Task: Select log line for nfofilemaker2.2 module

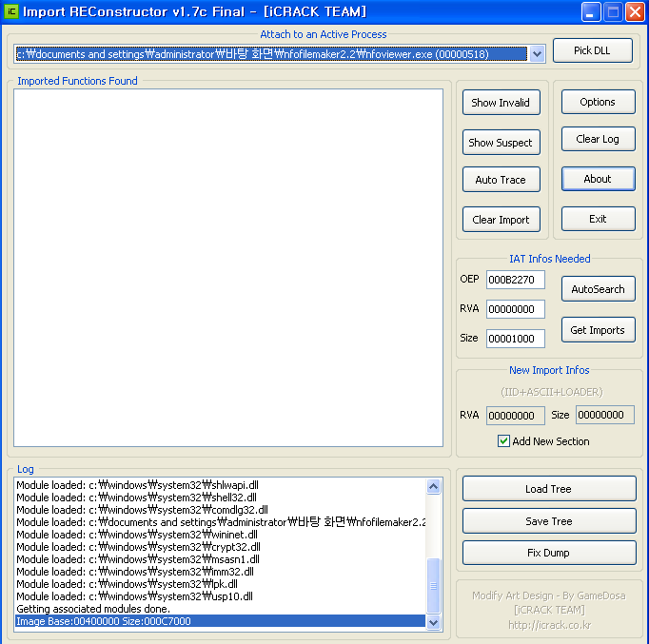Action: (x=220, y=522)
